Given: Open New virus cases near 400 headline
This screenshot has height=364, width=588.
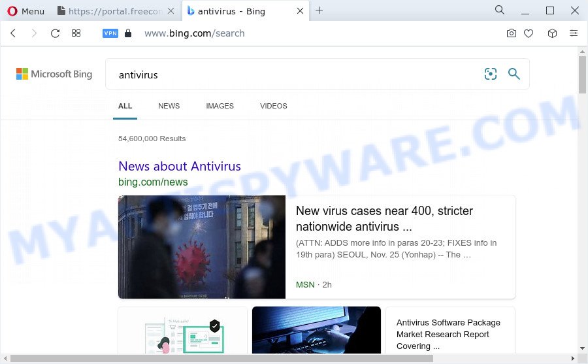Looking at the screenshot, I should coord(384,218).
